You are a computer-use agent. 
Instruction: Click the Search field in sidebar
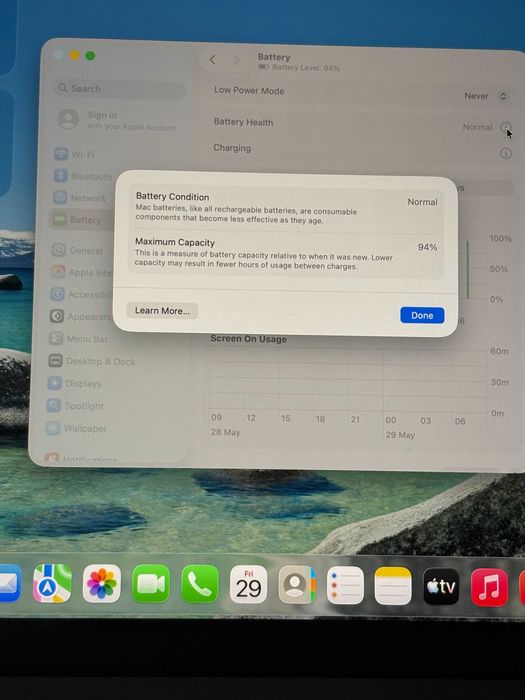[120, 88]
